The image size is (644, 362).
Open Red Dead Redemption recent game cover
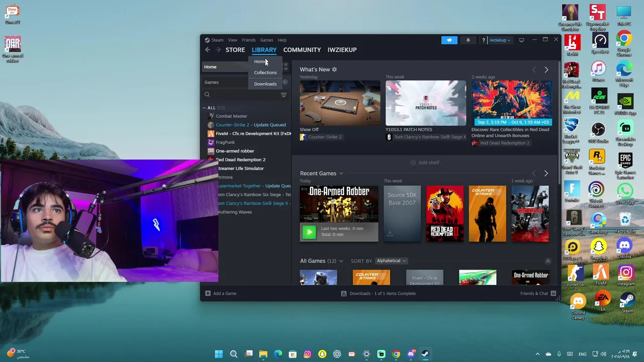coord(445,214)
